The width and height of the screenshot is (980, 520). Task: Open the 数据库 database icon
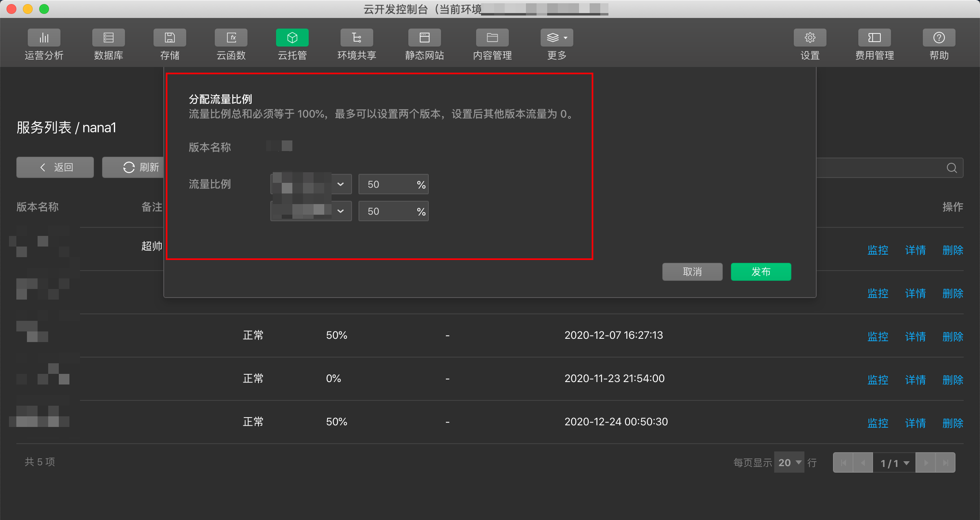108,38
